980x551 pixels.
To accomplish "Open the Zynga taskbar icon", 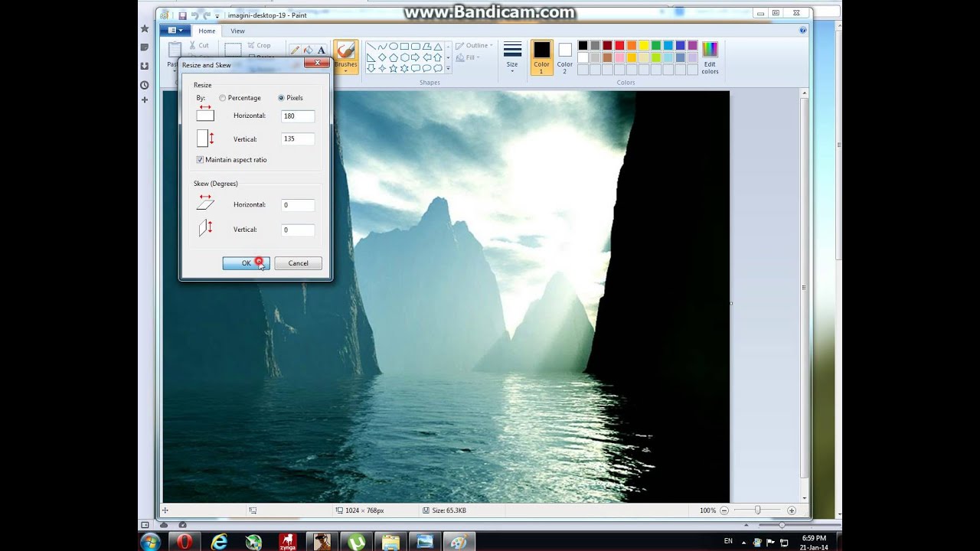I will click(x=288, y=542).
